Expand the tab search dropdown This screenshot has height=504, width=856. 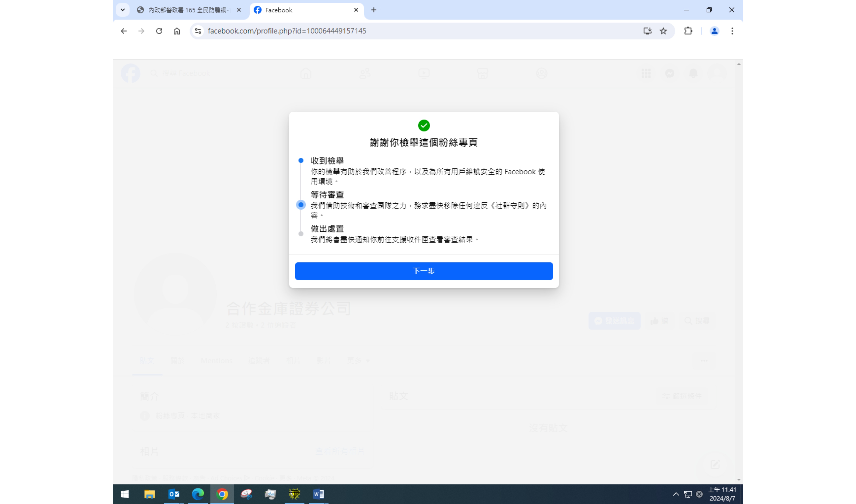123,10
